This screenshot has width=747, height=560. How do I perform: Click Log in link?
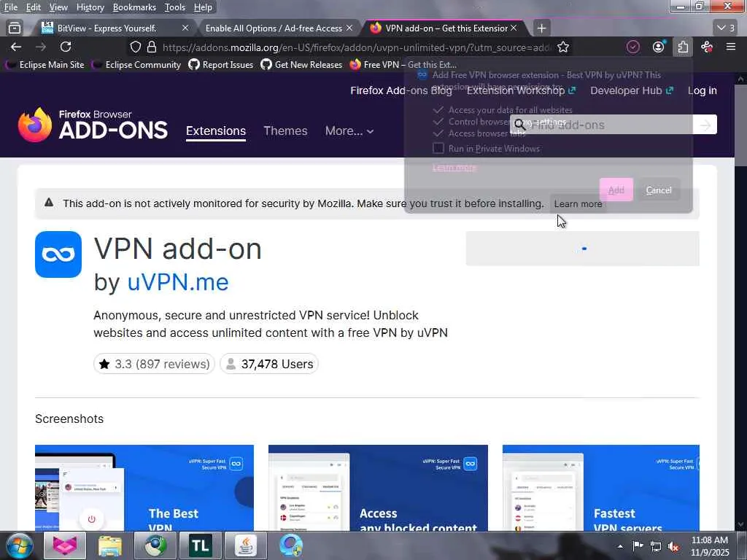(703, 90)
